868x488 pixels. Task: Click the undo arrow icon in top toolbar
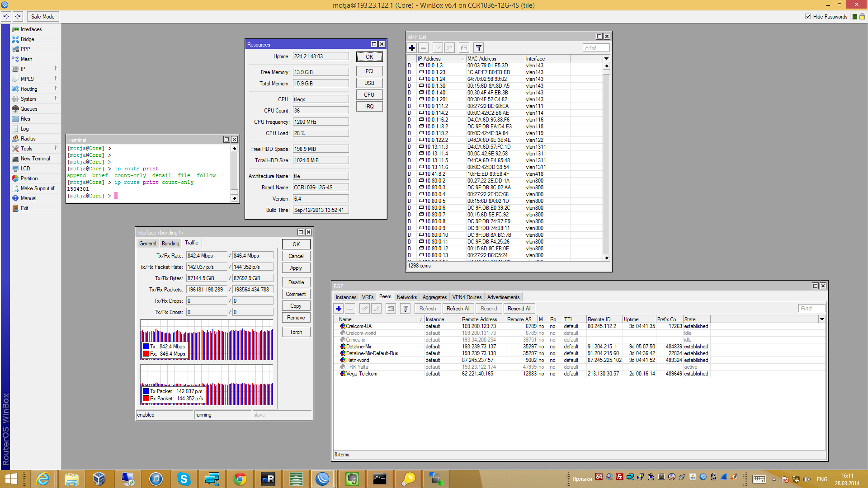6,17
